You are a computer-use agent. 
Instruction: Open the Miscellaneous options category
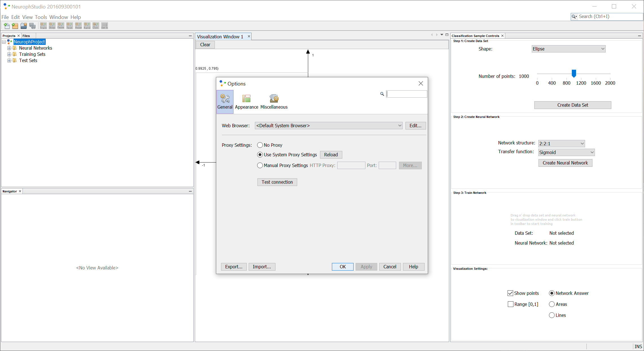274,102
